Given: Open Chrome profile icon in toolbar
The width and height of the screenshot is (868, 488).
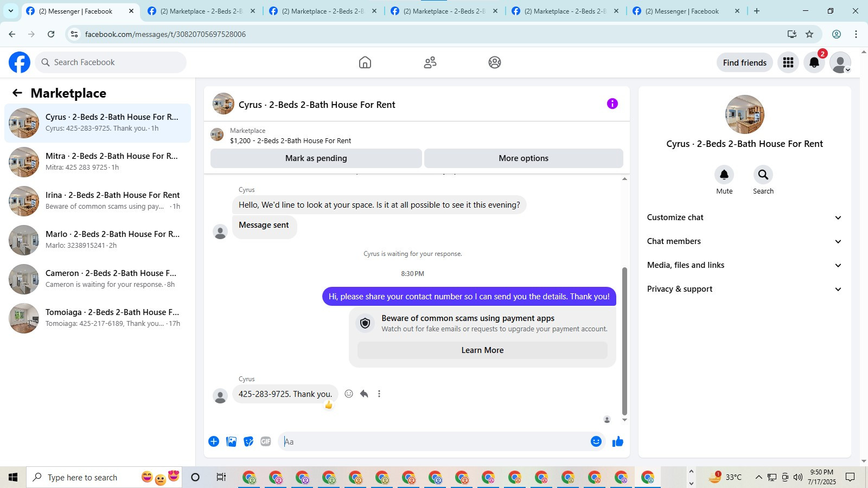Looking at the screenshot, I should (x=837, y=34).
